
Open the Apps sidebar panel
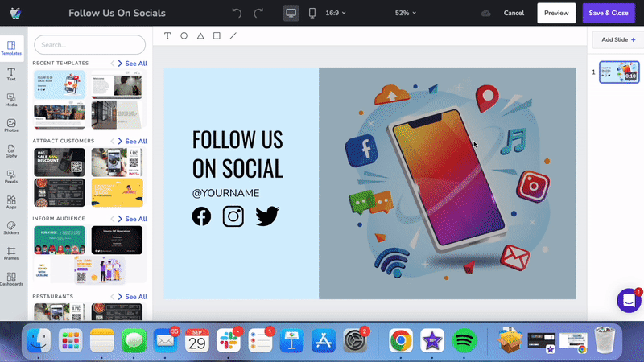point(11,203)
